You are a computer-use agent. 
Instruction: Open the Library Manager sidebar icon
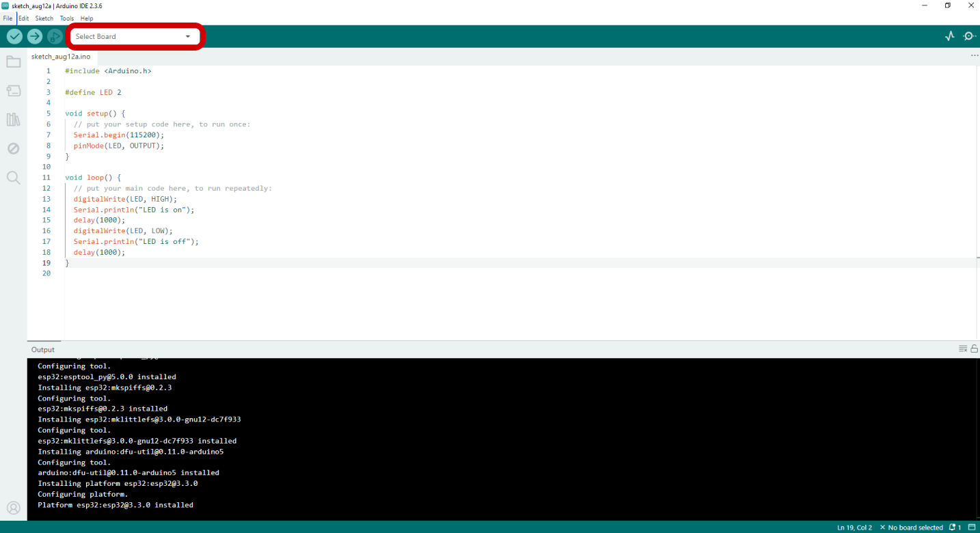point(13,120)
